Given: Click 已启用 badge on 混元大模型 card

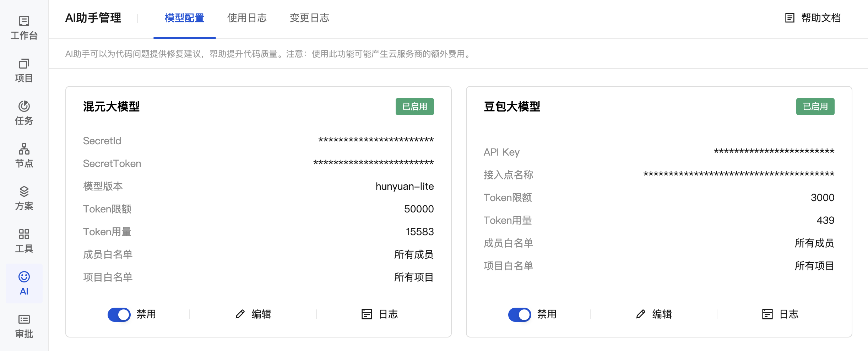Looking at the screenshot, I should (415, 107).
